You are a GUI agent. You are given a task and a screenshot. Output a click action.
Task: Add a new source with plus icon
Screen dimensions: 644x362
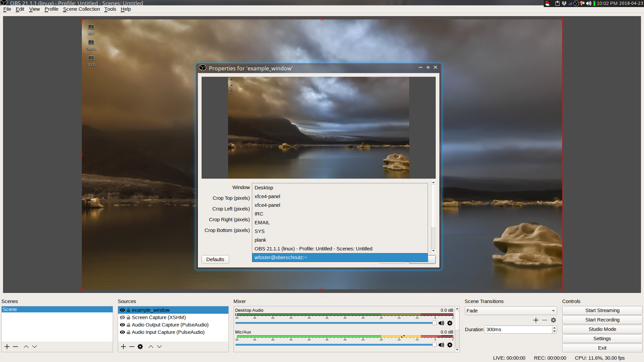(x=123, y=347)
